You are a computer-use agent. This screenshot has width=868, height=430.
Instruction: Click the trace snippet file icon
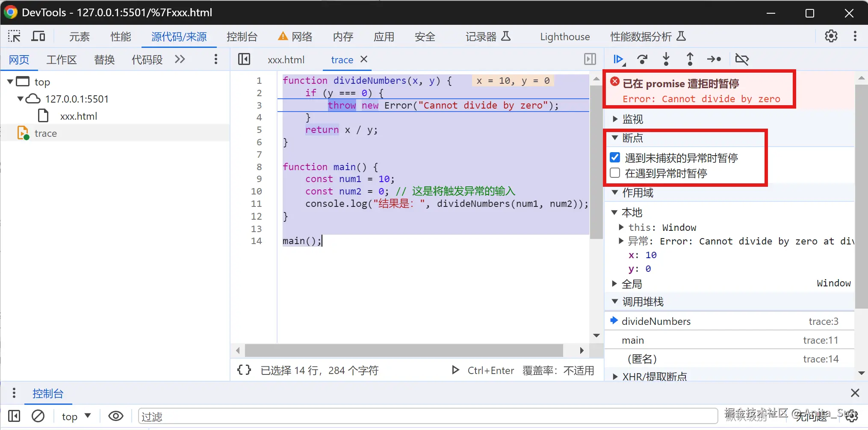pyautogui.click(x=23, y=133)
